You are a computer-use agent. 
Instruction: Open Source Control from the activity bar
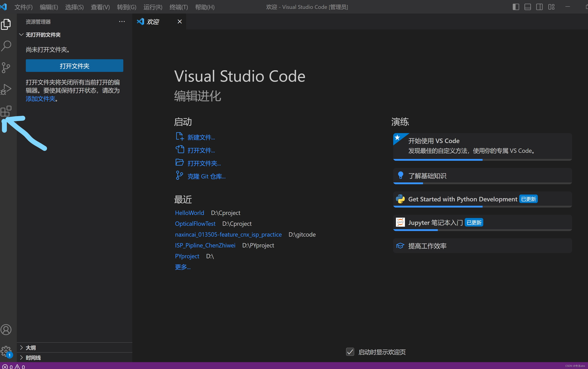pos(6,68)
